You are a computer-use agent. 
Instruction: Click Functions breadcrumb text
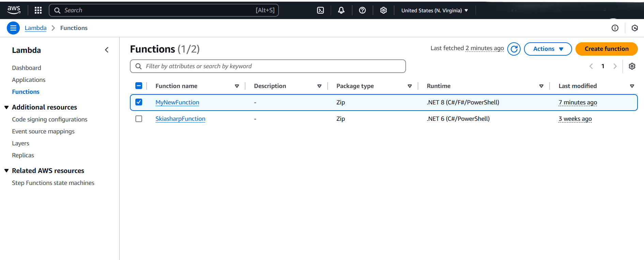point(74,28)
